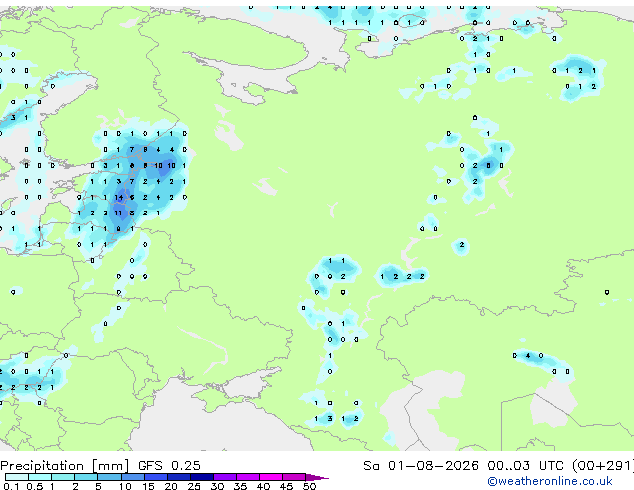Click the 30 to 35 mm legend swatch
Image resolution: width=634 pixels, height=490 pixels.
pyautogui.click(x=225, y=477)
